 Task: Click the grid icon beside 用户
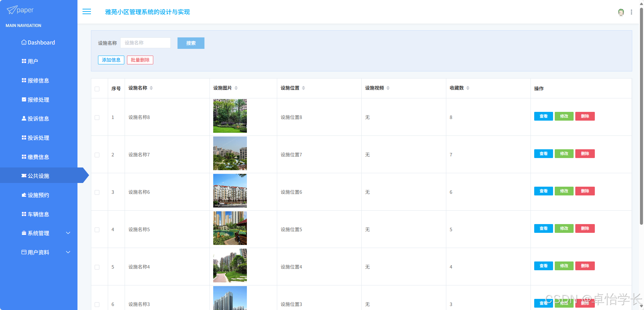tap(24, 61)
